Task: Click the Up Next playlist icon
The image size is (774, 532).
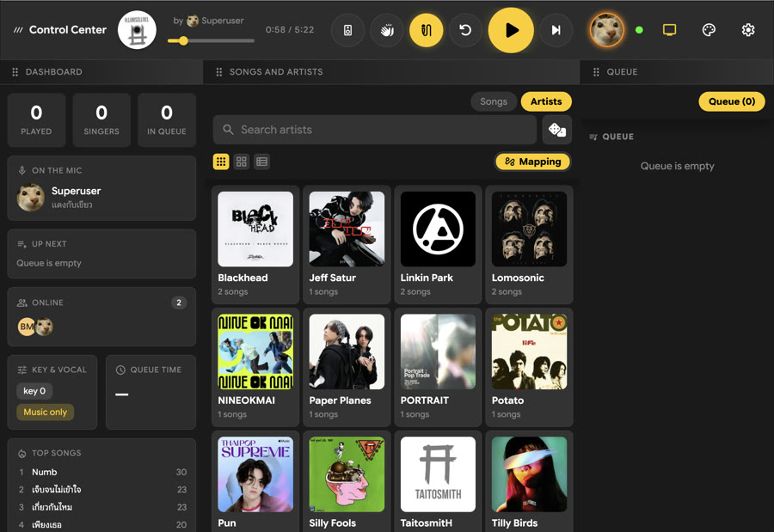Action: (x=21, y=244)
